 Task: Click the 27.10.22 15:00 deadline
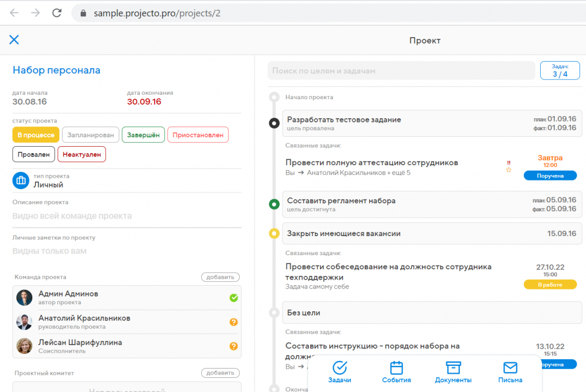coord(550,270)
